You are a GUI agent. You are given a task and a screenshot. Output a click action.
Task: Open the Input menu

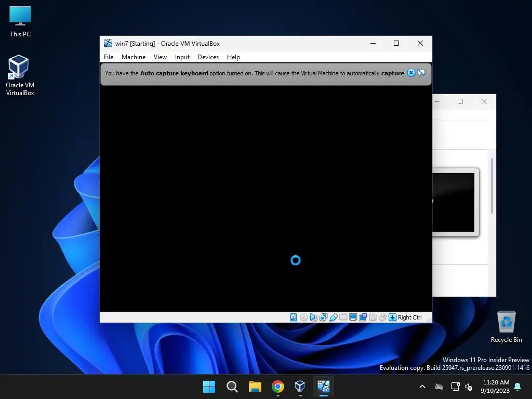(x=182, y=57)
